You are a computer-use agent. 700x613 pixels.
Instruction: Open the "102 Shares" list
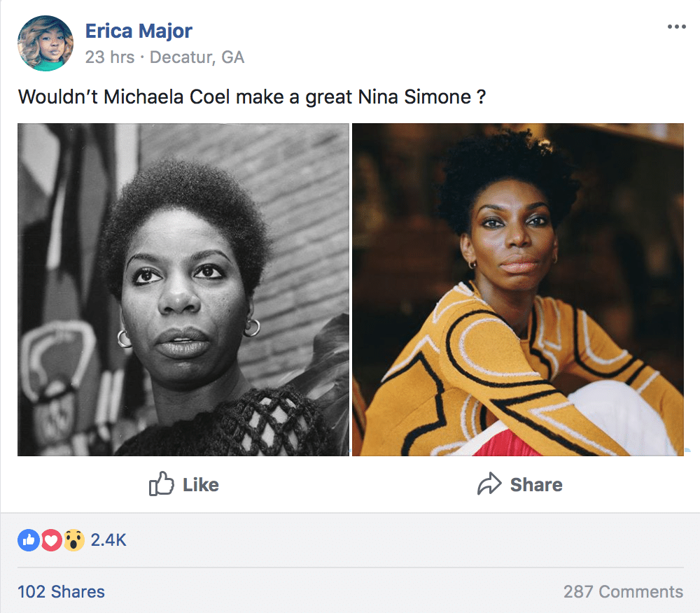tap(61, 592)
